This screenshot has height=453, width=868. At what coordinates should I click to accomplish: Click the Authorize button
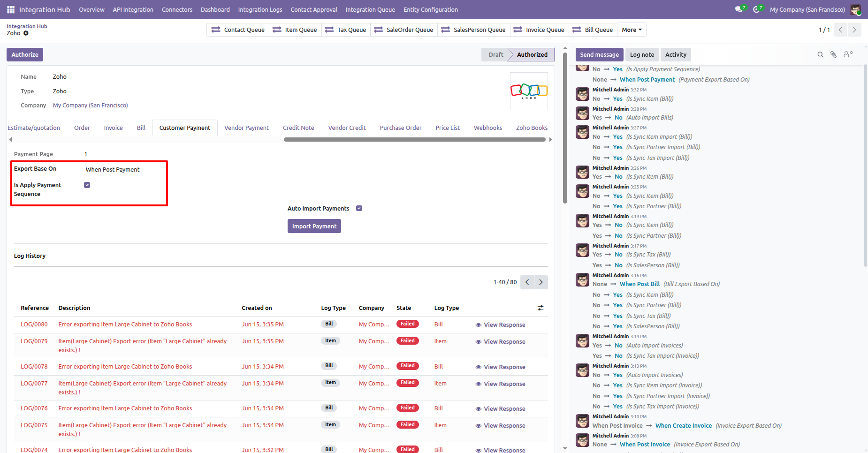point(25,54)
